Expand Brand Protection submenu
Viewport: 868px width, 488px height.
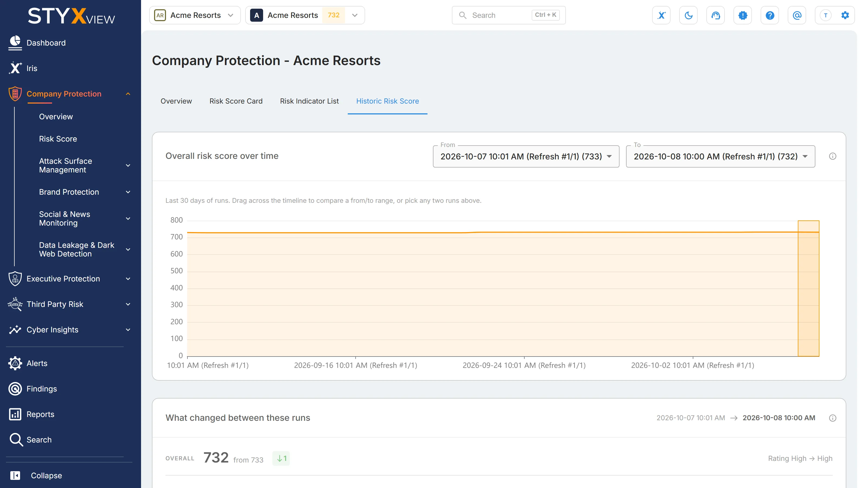128,192
